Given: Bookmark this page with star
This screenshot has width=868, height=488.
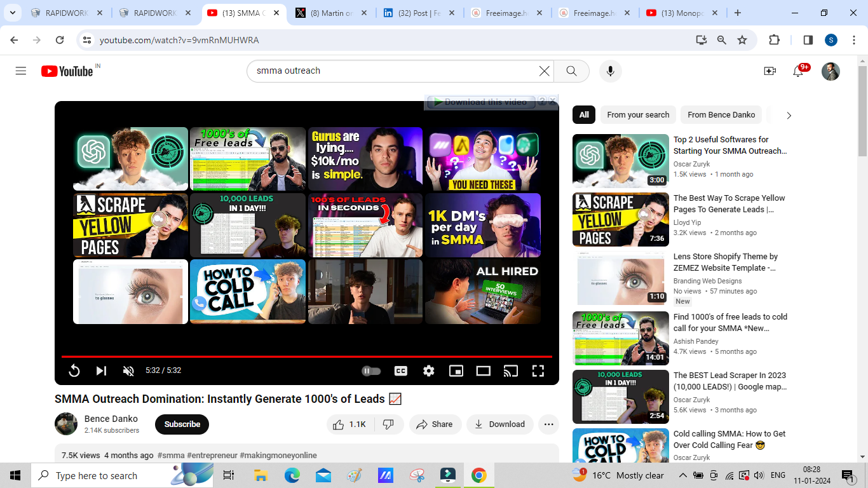Looking at the screenshot, I should point(742,40).
